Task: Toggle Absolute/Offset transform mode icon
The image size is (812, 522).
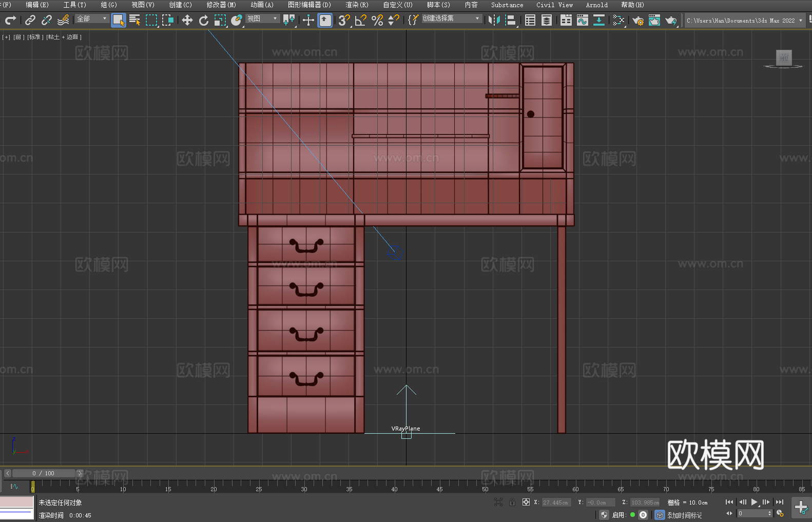Action: click(x=526, y=502)
